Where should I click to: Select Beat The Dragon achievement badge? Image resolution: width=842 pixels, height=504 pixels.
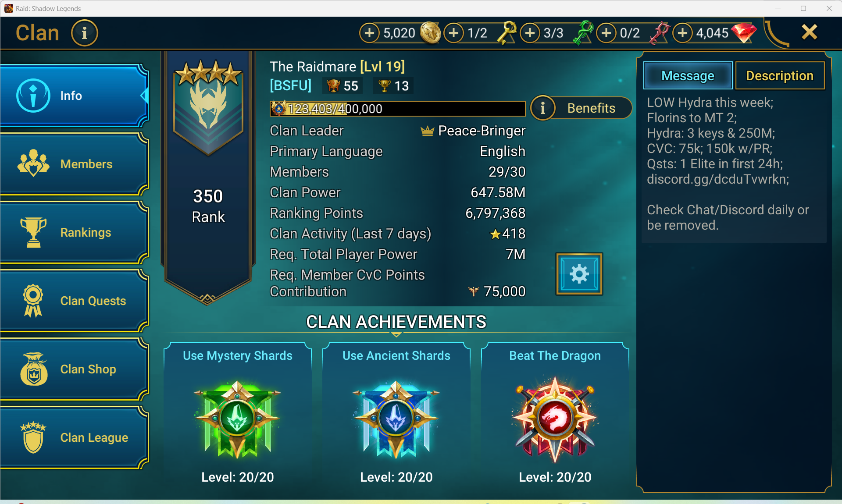555,419
